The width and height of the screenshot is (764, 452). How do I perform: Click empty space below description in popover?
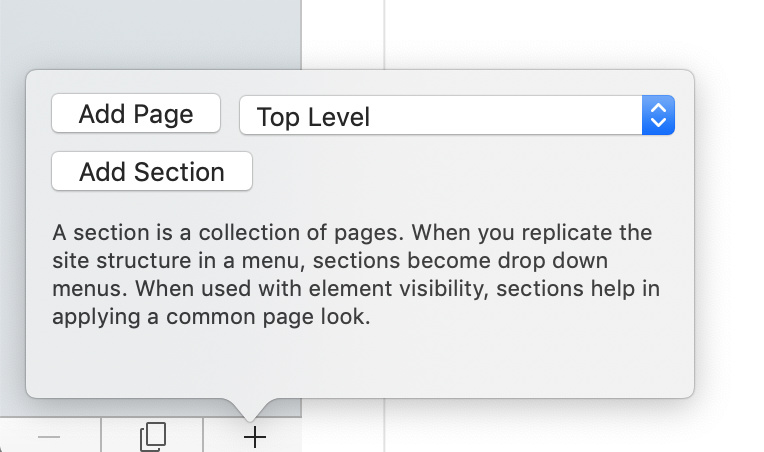(x=360, y=363)
